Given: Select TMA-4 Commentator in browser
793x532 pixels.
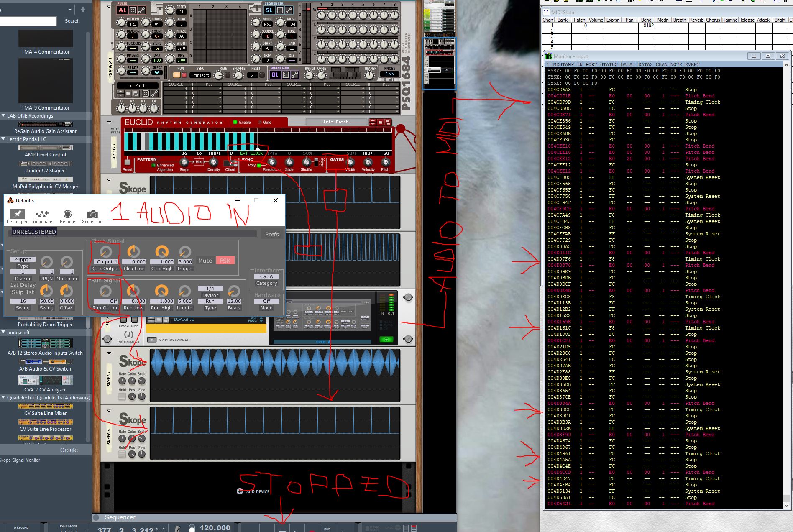Looking at the screenshot, I should 45,42.
